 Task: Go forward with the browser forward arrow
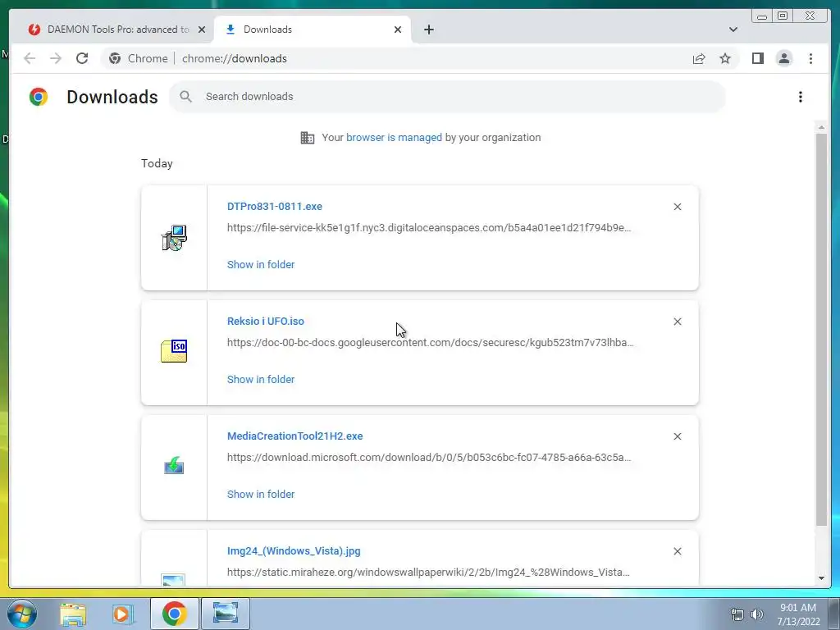click(x=56, y=58)
